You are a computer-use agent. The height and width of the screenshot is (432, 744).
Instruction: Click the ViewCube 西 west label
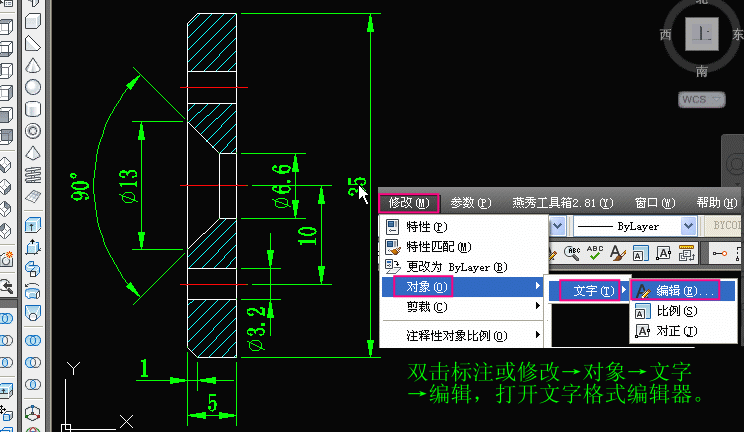(665, 35)
